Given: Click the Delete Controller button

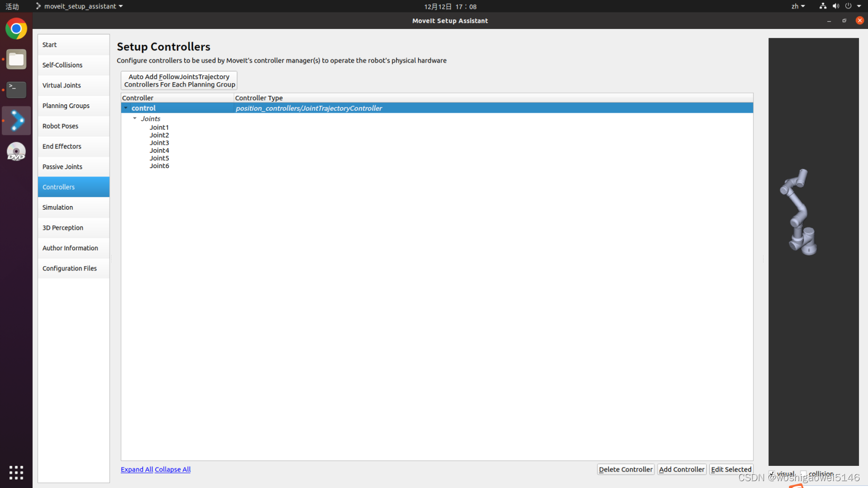Looking at the screenshot, I should pos(625,470).
